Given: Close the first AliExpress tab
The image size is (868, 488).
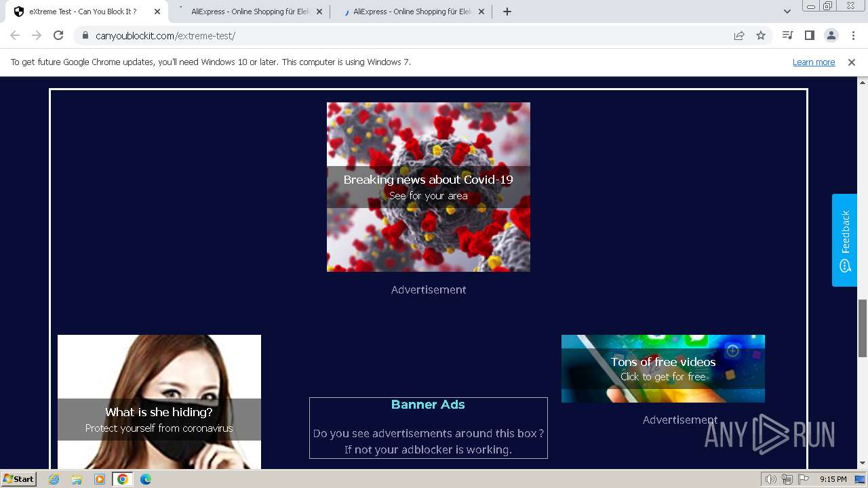Looking at the screenshot, I should 319,12.
